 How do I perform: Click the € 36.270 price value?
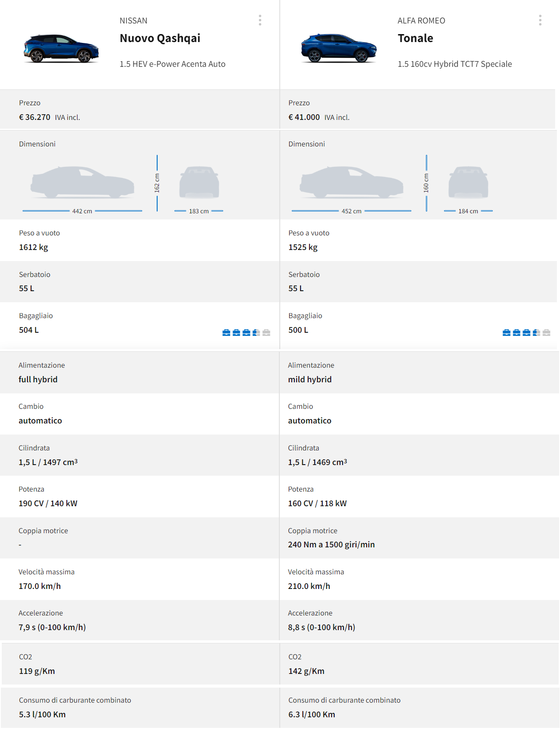pyautogui.click(x=35, y=117)
